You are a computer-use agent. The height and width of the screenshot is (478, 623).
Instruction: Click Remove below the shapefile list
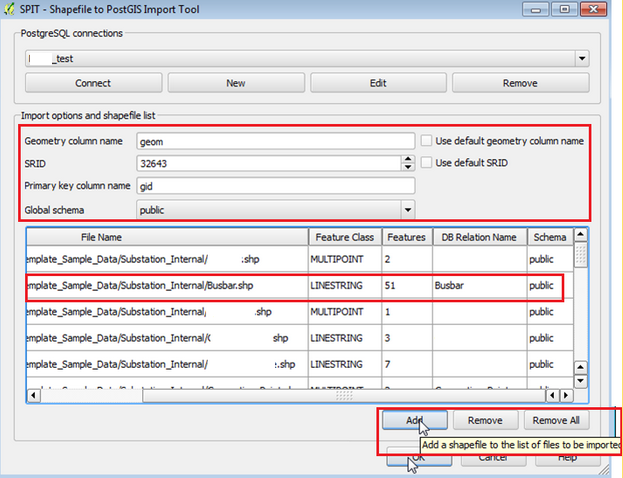pos(485,420)
